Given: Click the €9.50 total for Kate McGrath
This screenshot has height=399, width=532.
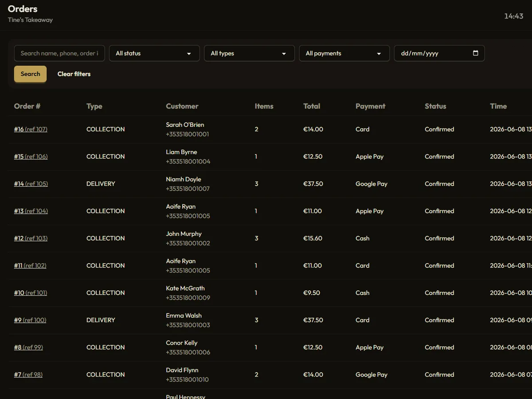Looking at the screenshot, I should click(x=312, y=293).
